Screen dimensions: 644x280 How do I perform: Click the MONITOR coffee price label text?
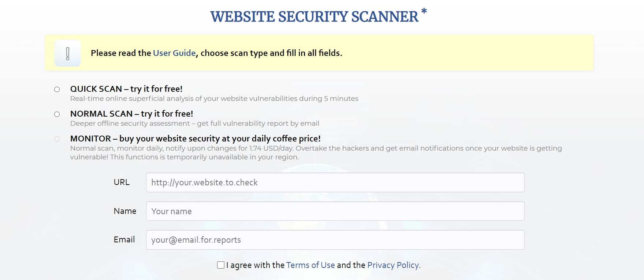point(196,139)
